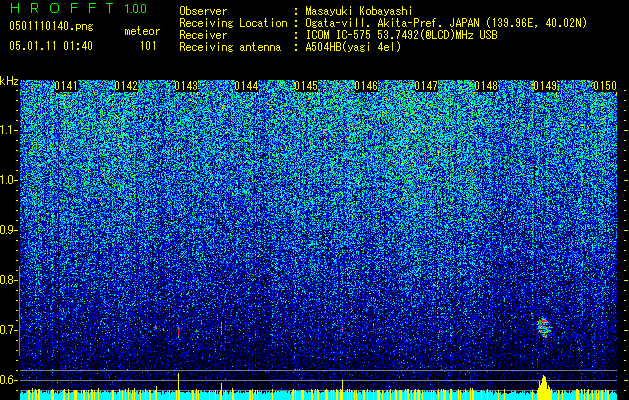
Task: Click the tall yellow spike near 0143
Action: pyautogui.click(x=179, y=386)
